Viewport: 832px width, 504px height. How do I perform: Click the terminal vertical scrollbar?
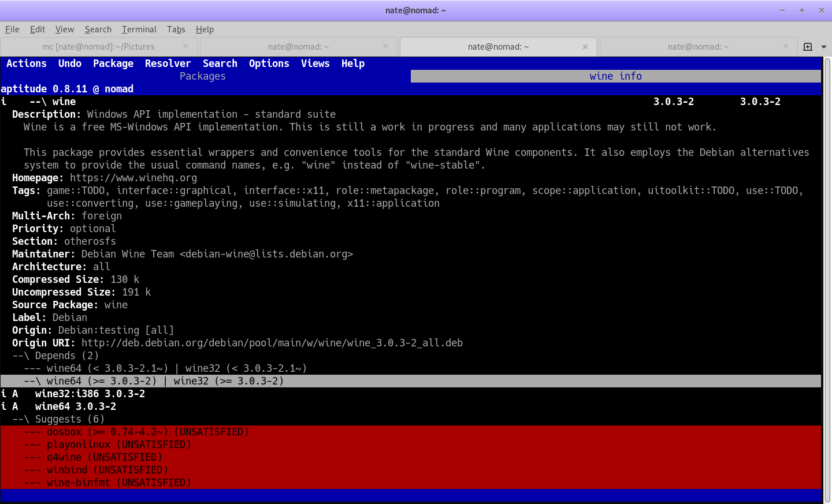pyautogui.click(x=827, y=277)
